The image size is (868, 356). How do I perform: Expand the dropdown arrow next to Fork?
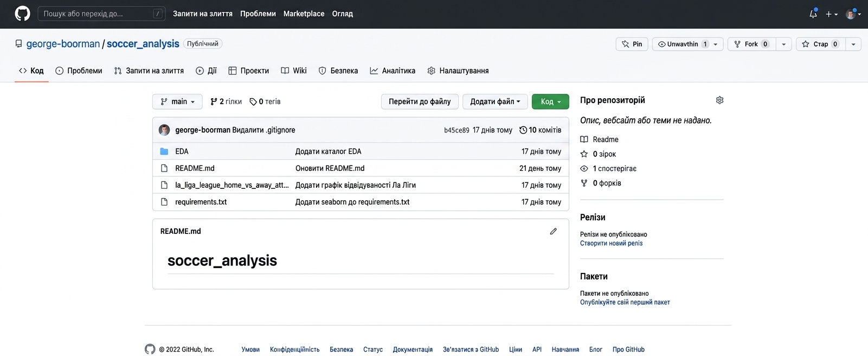pos(784,44)
